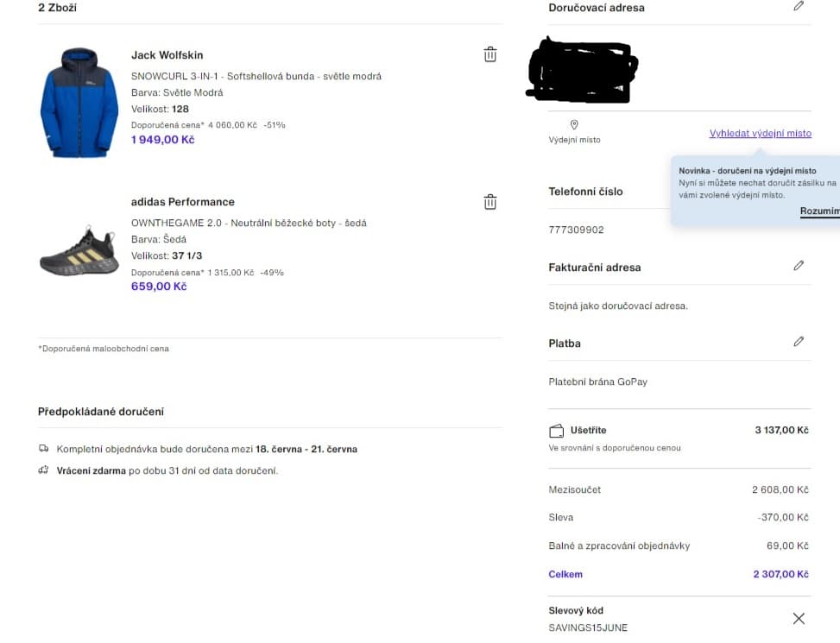Open the adidas grey shoe thumbnail
The width and height of the screenshot is (840, 643).
click(x=79, y=250)
